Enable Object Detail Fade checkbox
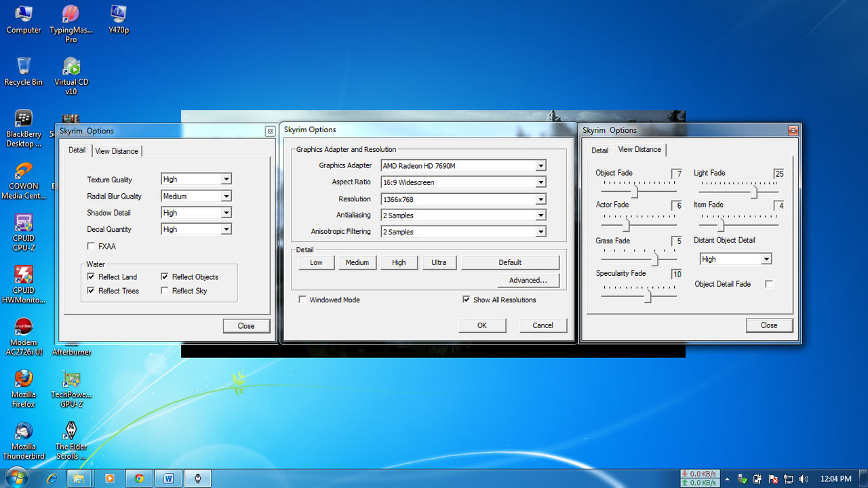The image size is (868, 488). (x=769, y=284)
